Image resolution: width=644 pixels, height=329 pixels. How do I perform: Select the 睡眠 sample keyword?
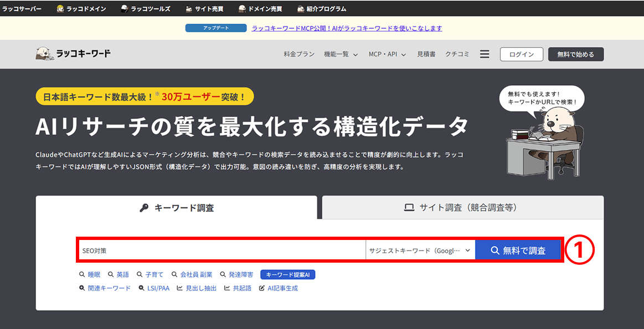(90, 274)
